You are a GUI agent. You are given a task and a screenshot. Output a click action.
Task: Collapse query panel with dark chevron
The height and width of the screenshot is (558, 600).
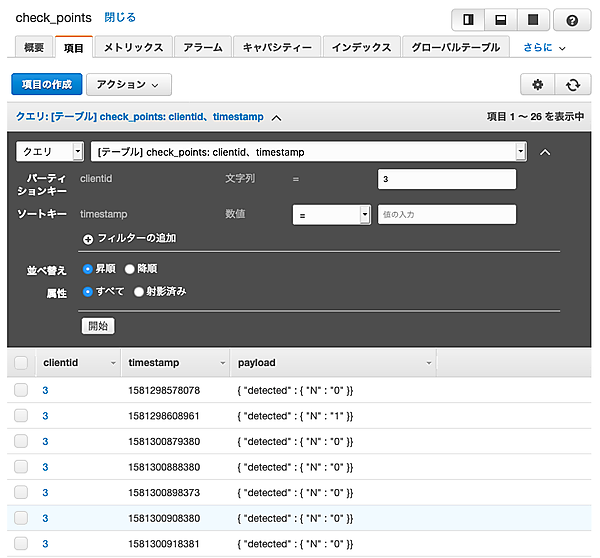[545, 152]
